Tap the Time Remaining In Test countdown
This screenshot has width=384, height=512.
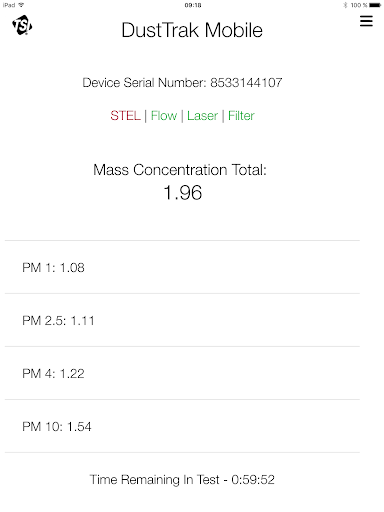pyautogui.click(x=182, y=479)
